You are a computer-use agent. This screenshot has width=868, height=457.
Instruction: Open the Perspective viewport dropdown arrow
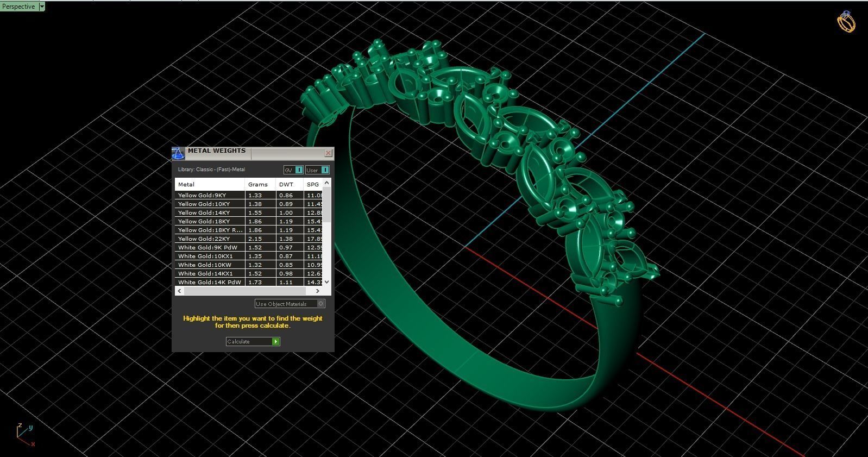tap(42, 7)
